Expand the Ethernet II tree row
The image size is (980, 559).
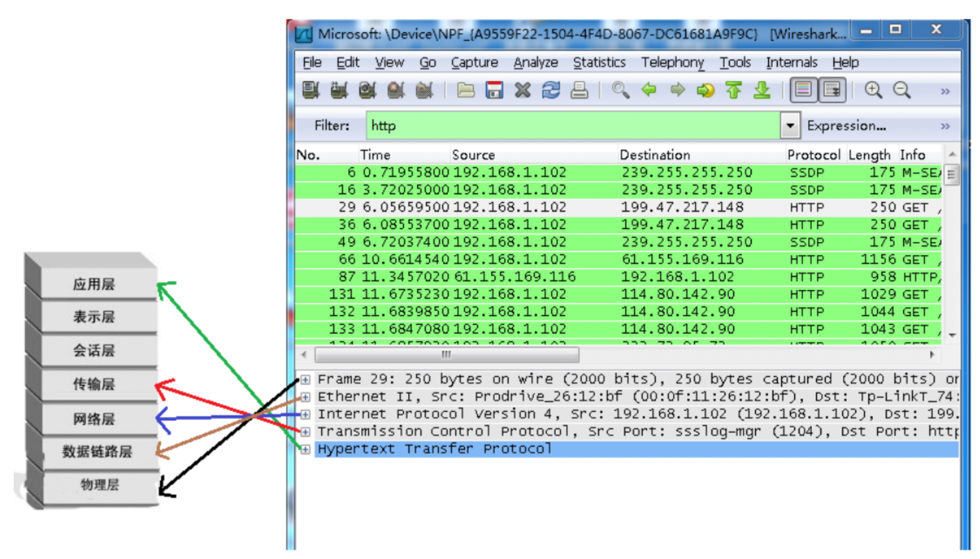(x=305, y=397)
